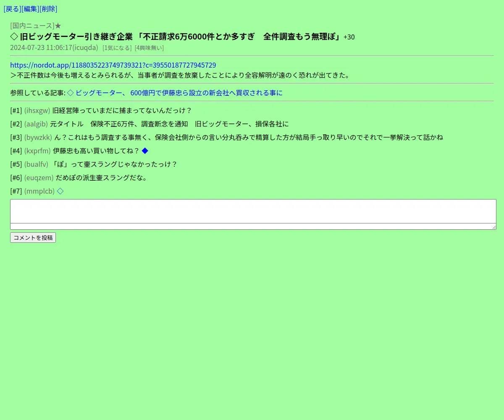Image resolution: width=504 pixels, height=420 pixels.
Task: Focus the comment text area
Action: click(253, 214)
